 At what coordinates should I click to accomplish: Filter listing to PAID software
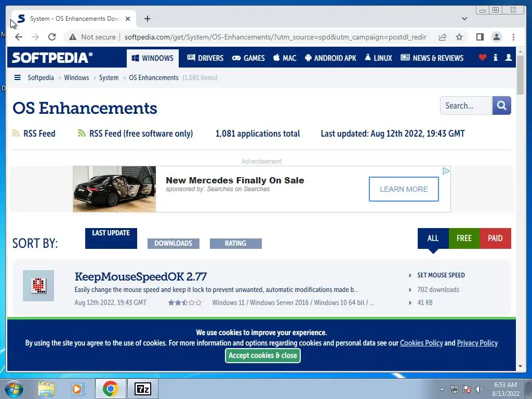(x=495, y=238)
